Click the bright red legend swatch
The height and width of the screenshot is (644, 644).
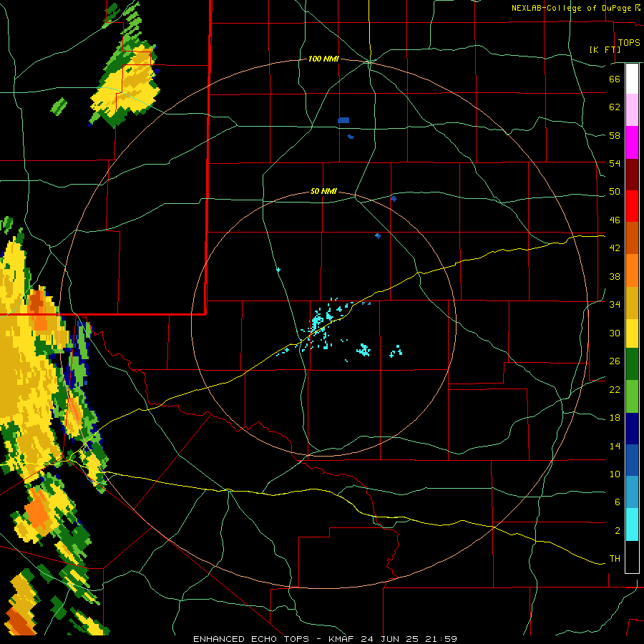pos(632,206)
